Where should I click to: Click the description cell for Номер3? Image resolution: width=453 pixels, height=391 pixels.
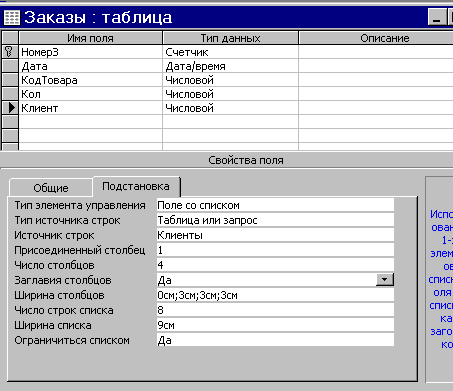coord(376,52)
